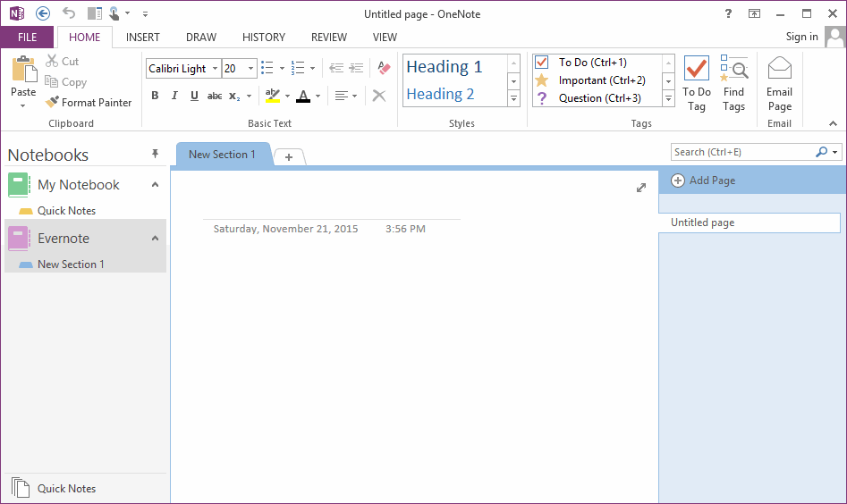Screen dimensions: 847x504
Task: Click the Copy command
Action: (x=66, y=82)
